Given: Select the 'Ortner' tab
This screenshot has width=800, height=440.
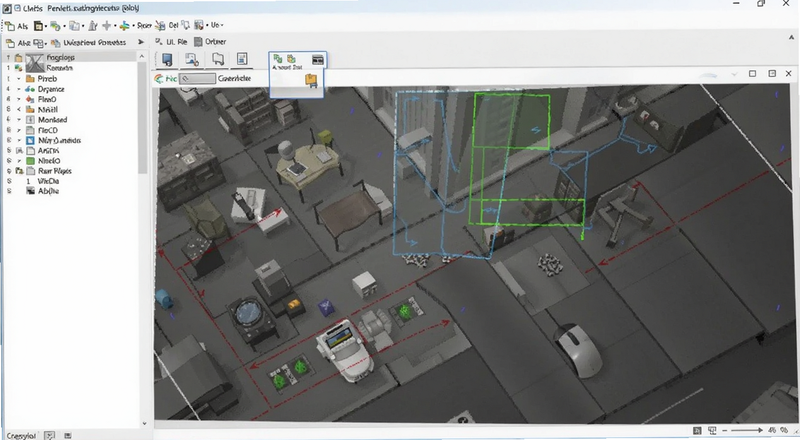Looking at the screenshot, I should 210,42.
